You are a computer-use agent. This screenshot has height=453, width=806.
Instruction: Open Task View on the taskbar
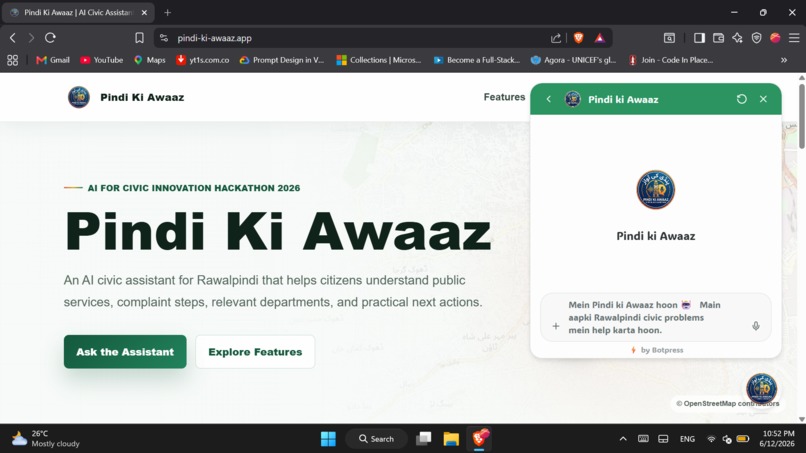(x=424, y=439)
